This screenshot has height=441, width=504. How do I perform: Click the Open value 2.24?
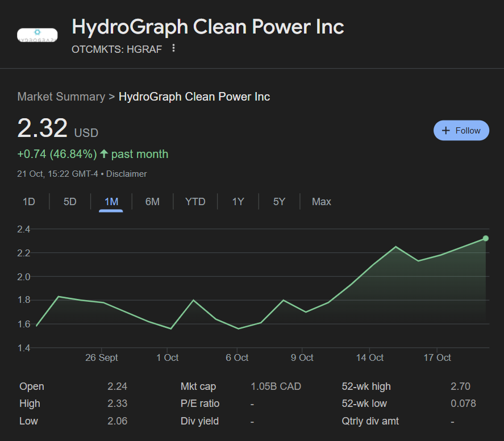[x=117, y=386]
